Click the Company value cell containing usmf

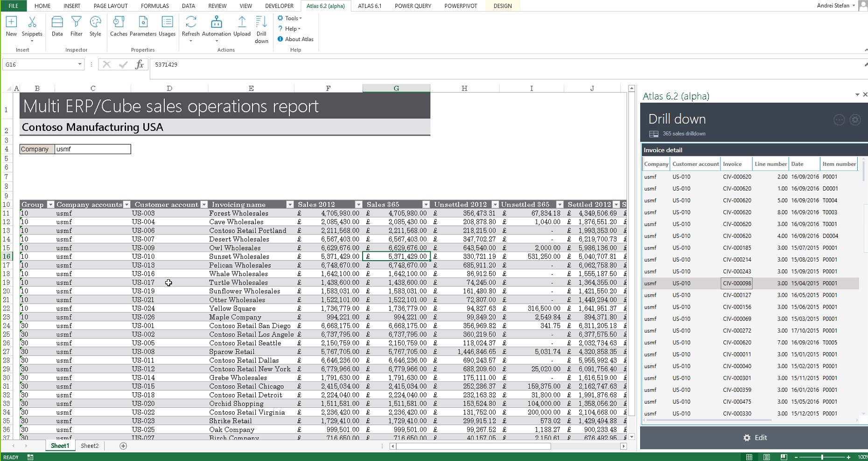click(x=93, y=149)
